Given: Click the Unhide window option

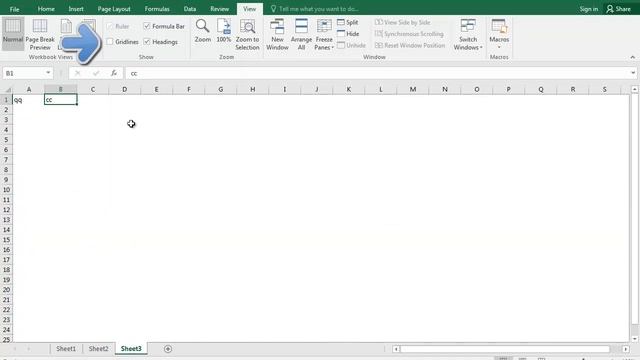Looking at the screenshot, I should 351,45.
